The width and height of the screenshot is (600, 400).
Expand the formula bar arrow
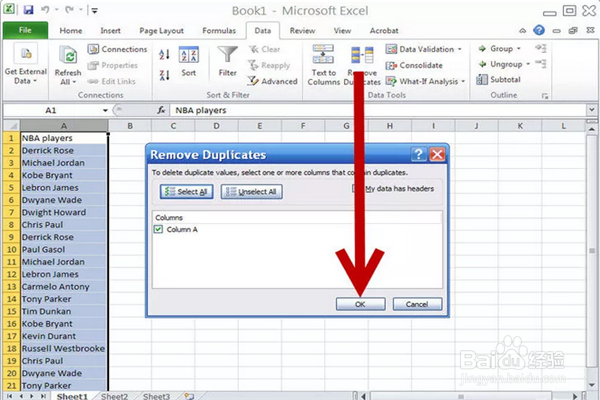(x=592, y=110)
